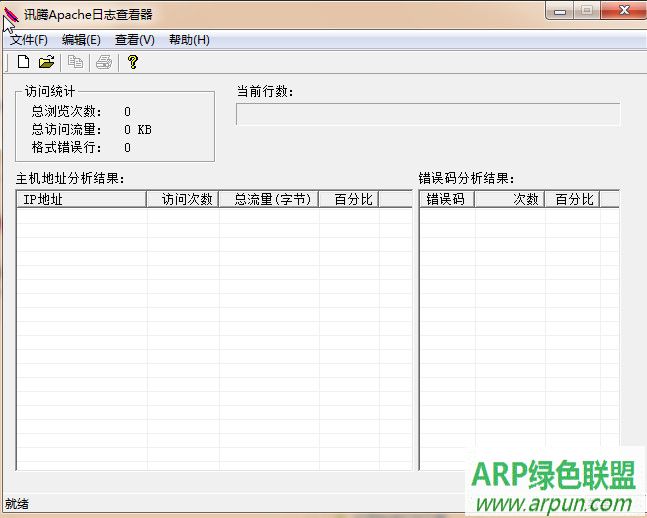
Task: Open a log file via folder icon
Action: tap(46, 62)
